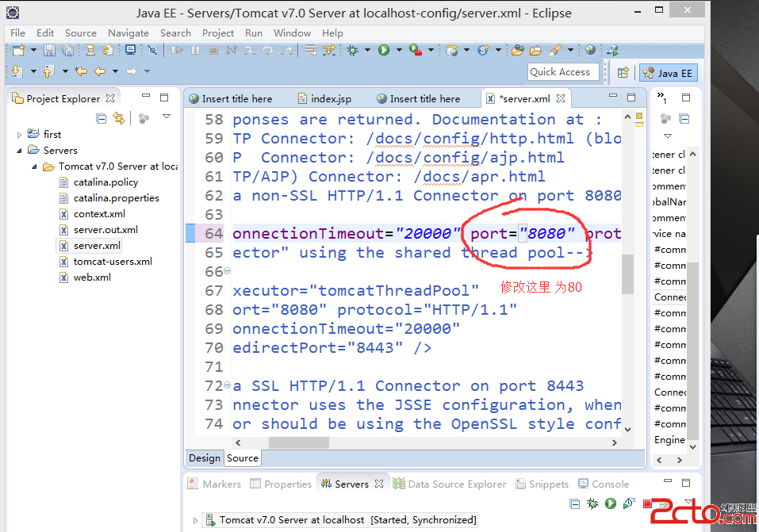The width and height of the screenshot is (759, 532).
Task: Click the Suspend debug icon
Action: 196,50
